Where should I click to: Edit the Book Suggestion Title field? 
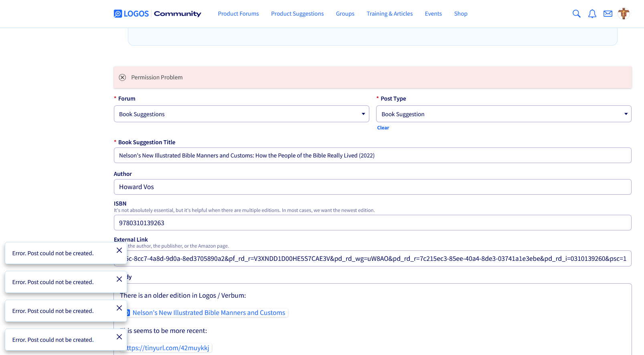(x=373, y=155)
